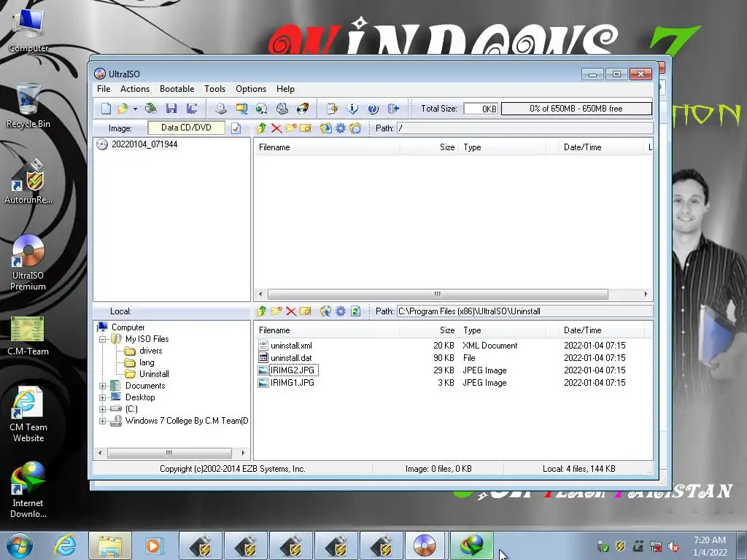Screen dimensions: 747x560
Task: Open the File menu
Action: coord(104,89)
